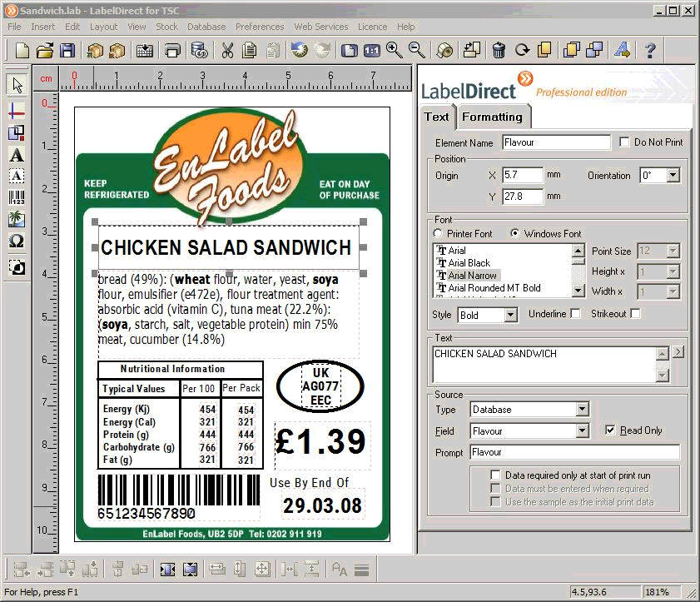Viewport: 700px width, 602px height.
Task: Select the barcode tool
Action: (17, 197)
